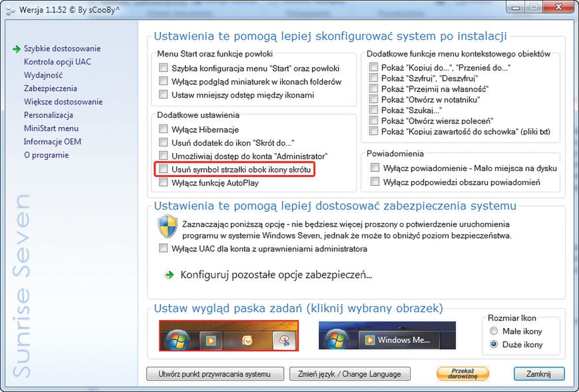
Task: Open Kontrola opcji UAC section
Action: [57, 62]
